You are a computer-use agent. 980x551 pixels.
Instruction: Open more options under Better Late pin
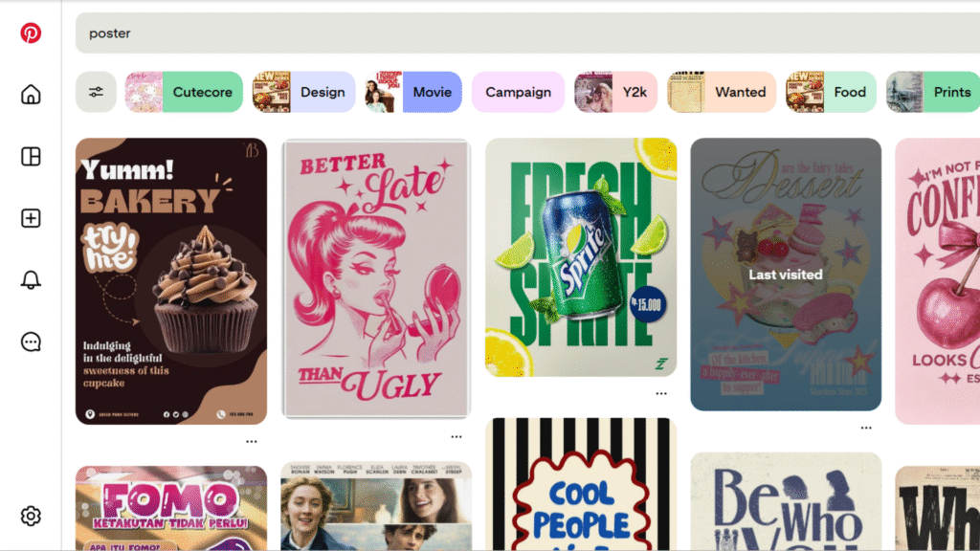[457, 436]
